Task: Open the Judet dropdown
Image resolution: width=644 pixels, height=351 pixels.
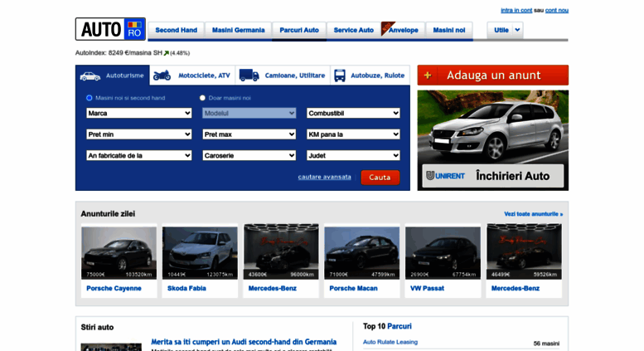Action: point(353,155)
